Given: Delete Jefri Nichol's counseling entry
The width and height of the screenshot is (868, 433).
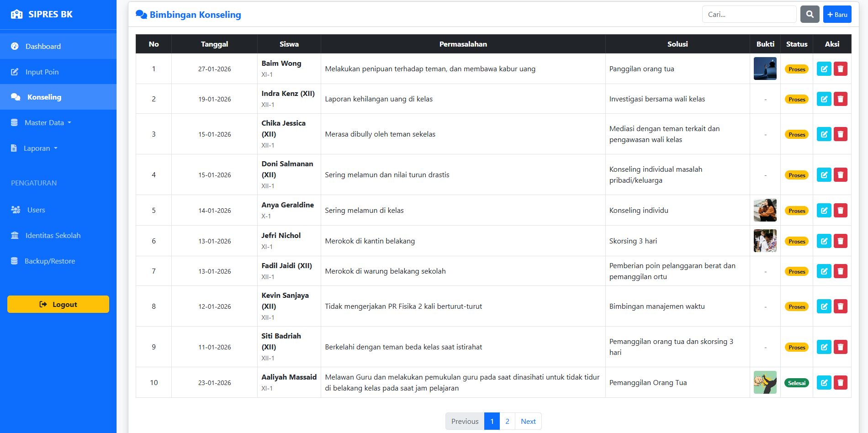Looking at the screenshot, I should point(841,241).
